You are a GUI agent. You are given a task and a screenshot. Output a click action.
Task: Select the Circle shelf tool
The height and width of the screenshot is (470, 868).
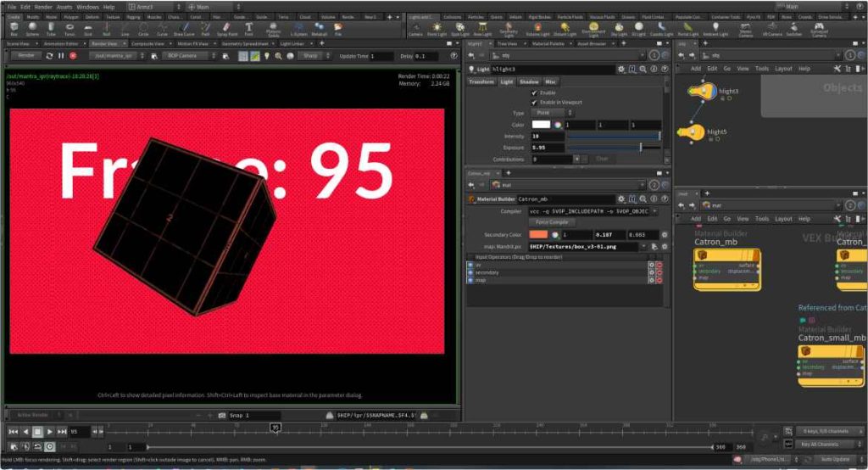pos(143,28)
